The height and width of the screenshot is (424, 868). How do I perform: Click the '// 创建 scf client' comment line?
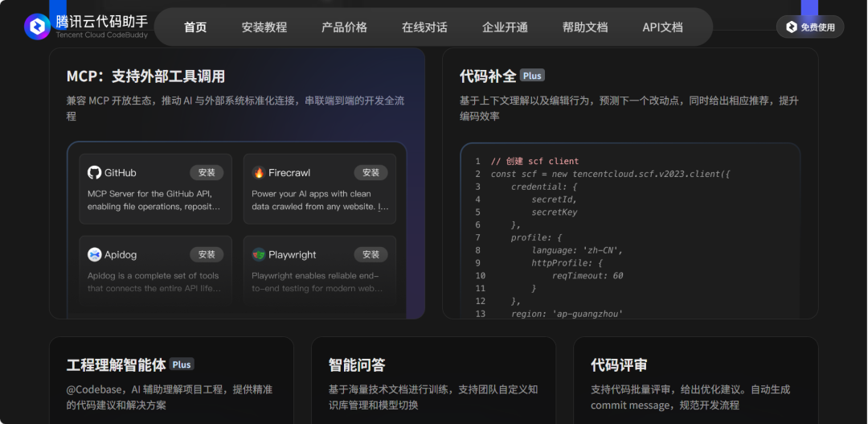pos(534,161)
